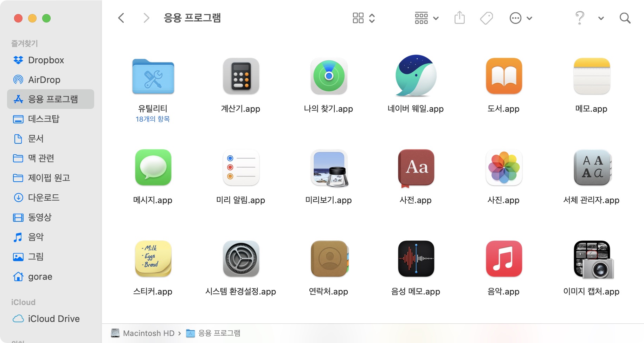
Task: Select the 사전.app dictionary icon
Action: (416, 168)
